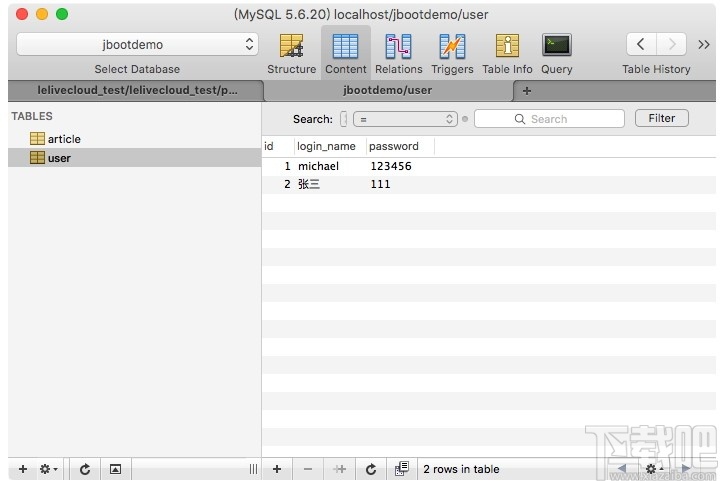This screenshot has width=720, height=481.
Task: Toggle the table information pane
Action: click(115, 469)
